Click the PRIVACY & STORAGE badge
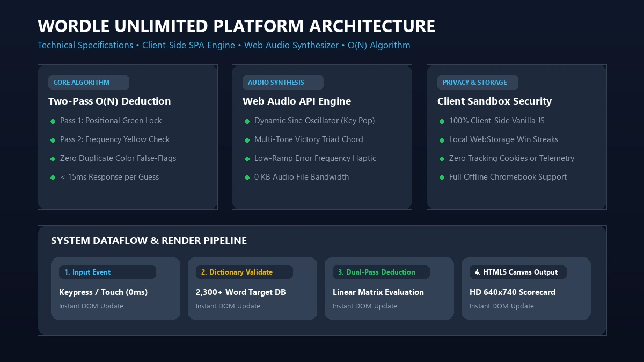644x362 pixels. 478,82
